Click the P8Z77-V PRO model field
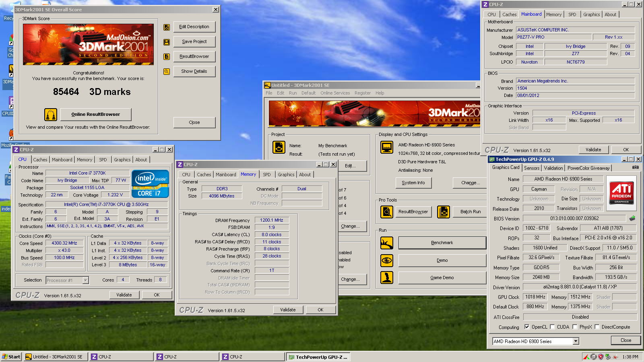This screenshot has width=644, height=362. [554, 37]
